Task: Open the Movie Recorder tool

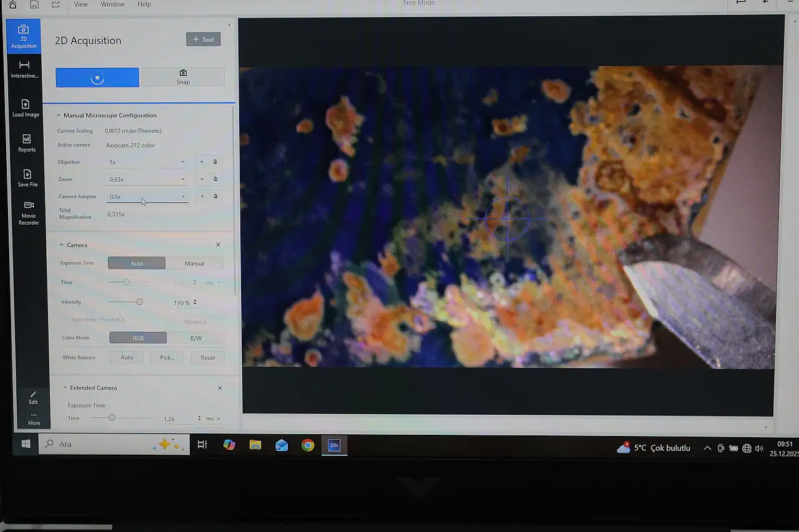Action: [29, 212]
